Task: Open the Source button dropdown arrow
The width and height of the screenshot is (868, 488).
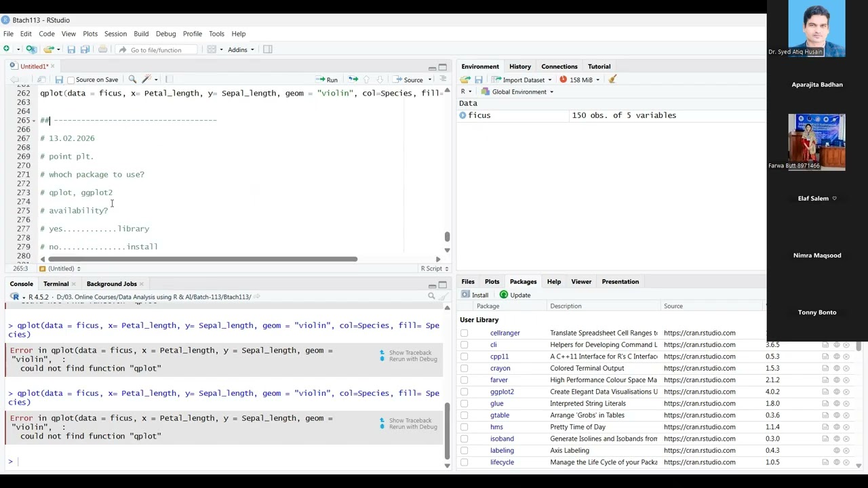Action: 429,80
